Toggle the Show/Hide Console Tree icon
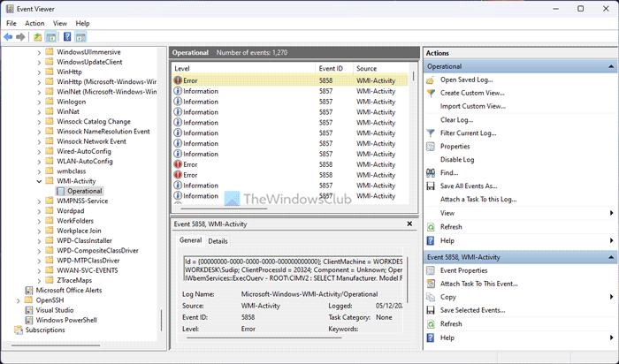619x364 pixels. tap(50, 37)
